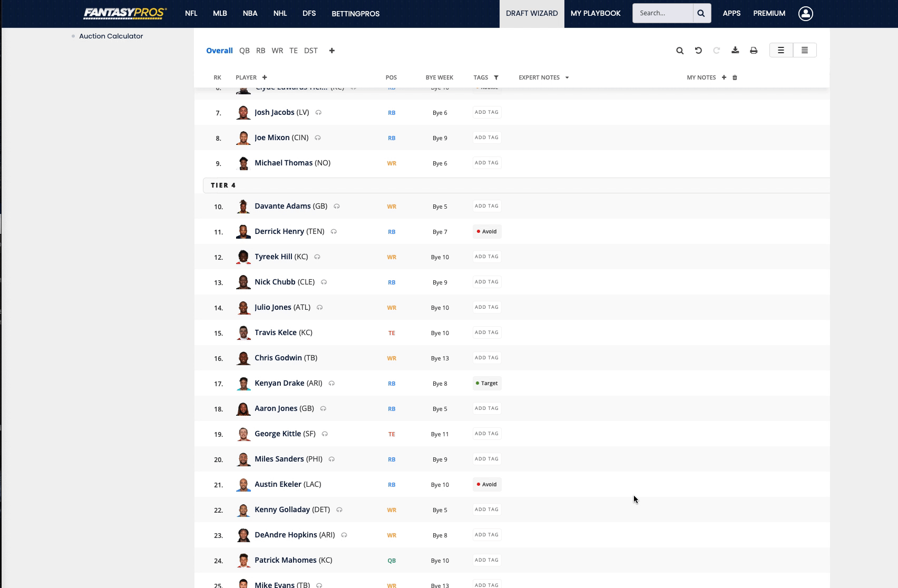Switch to the DST tab
The image size is (898, 588).
tap(311, 51)
